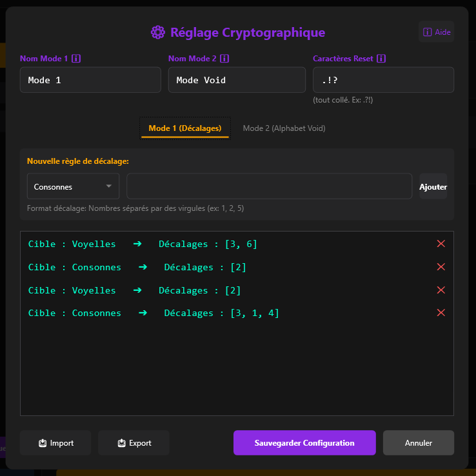Image resolution: width=476 pixels, height=476 pixels.
Task: Click the Export button
Action: [134, 443]
